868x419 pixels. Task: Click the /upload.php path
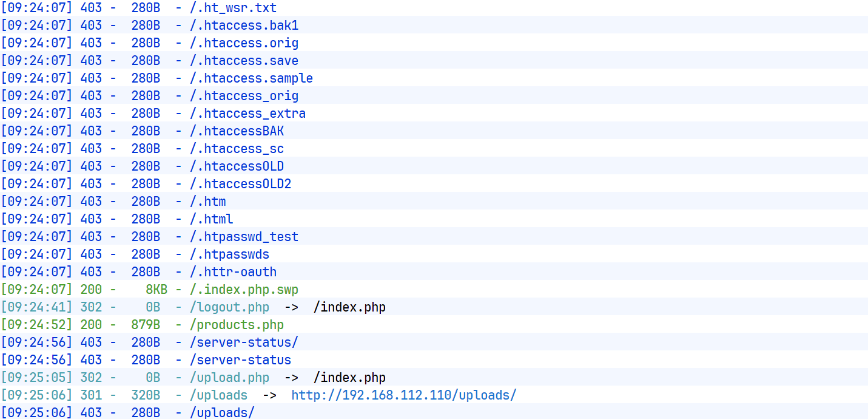pyautogui.click(x=229, y=378)
